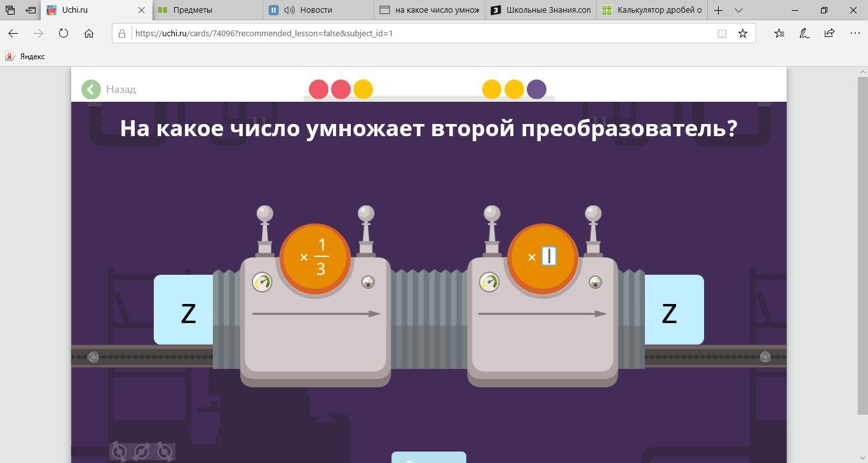Image resolution: width=868 pixels, height=463 pixels.
Task: Click the multiplier input field on second converter
Action: [x=548, y=256]
